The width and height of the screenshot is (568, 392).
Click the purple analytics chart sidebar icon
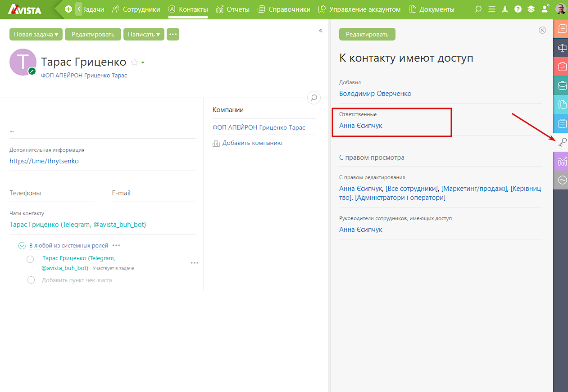tap(562, 161)
